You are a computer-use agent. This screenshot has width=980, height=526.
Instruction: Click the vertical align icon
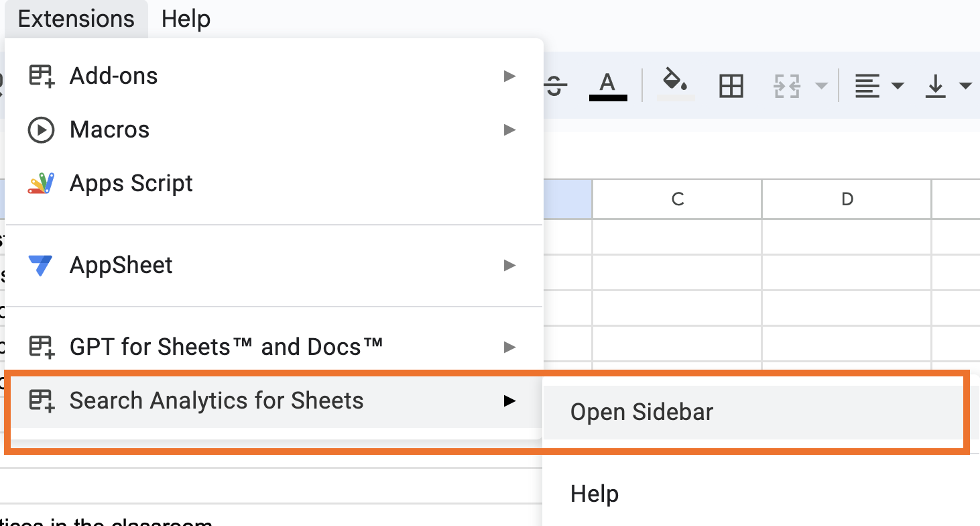coord(935,87)
